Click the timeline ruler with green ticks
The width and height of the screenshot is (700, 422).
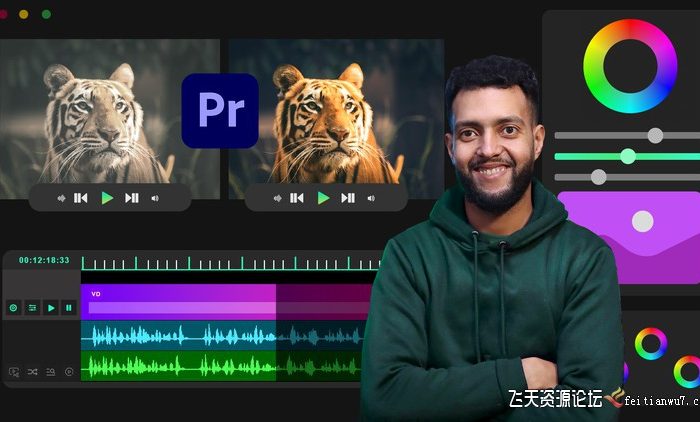(230, 263)
